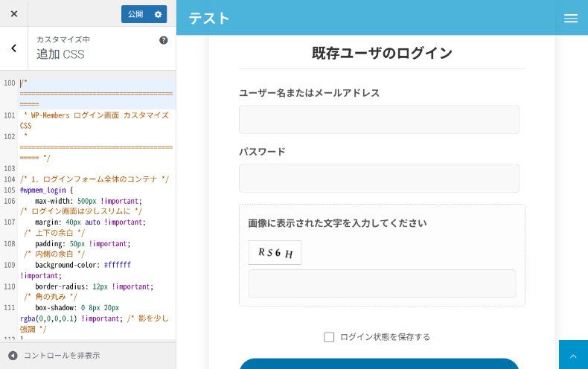The image size is (588, 369).
Task: Click line number 100 in editor gutter
Action: [10, 83]
